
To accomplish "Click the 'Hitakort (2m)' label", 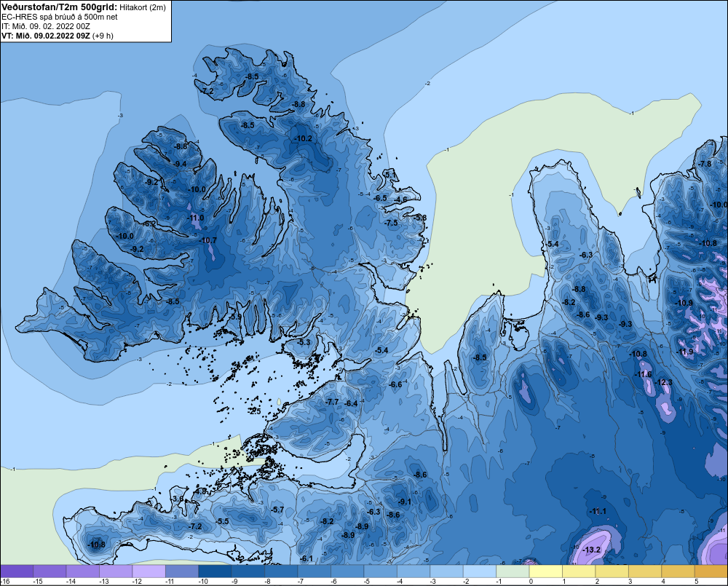I will coord(143,7).
